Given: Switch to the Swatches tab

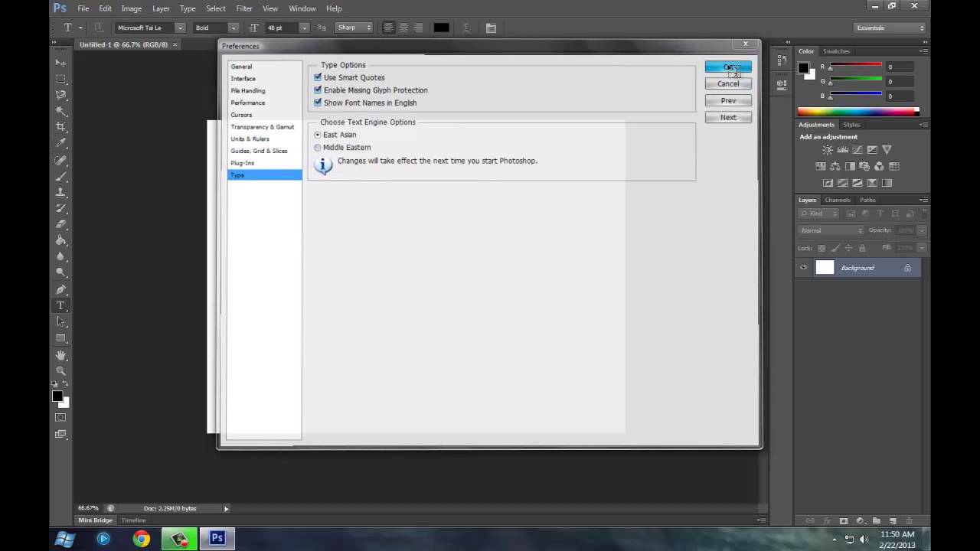Looking at the screenshot, I should click(836, 51).
